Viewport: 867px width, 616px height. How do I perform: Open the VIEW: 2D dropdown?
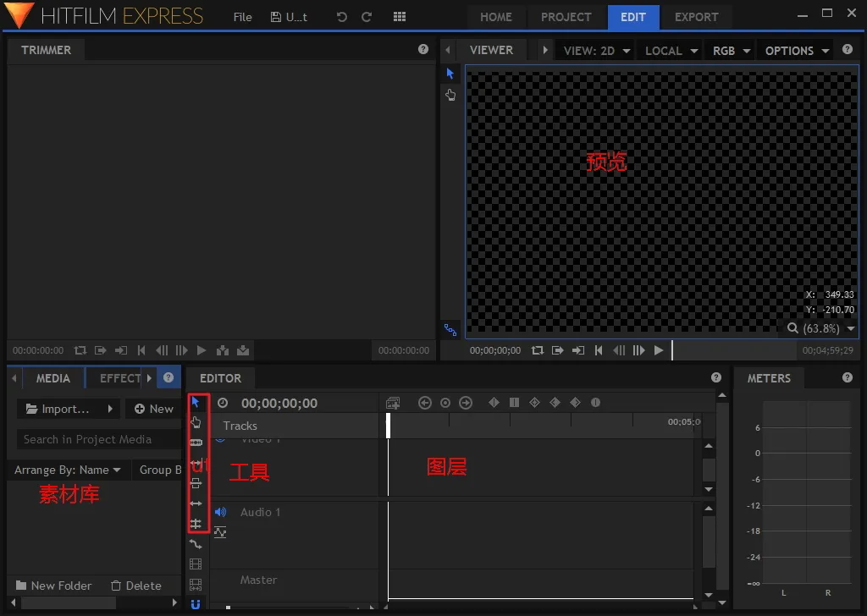pyautogui.click(x=597, y=50)
